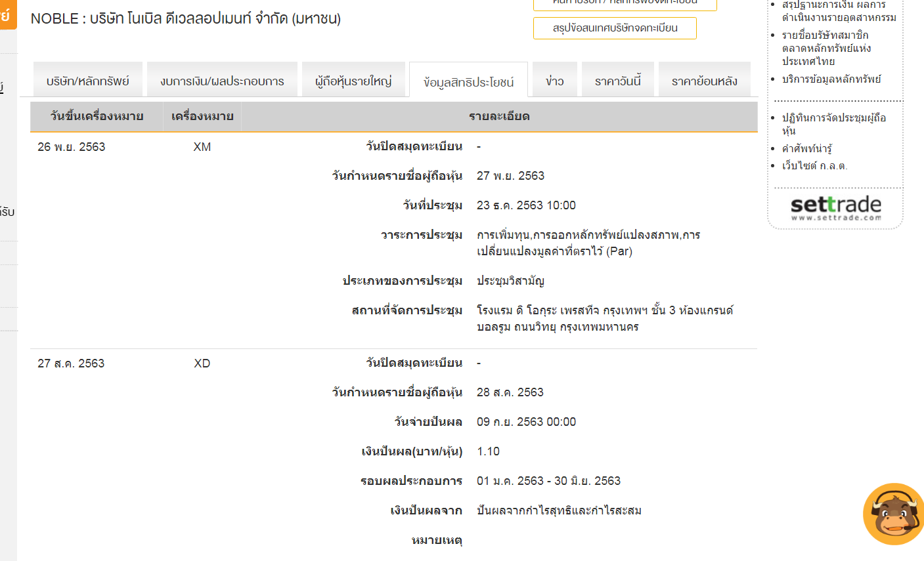Click the text ปันผลจากกำไรสุทธิและกำไรสะสม

coord(559,510)
